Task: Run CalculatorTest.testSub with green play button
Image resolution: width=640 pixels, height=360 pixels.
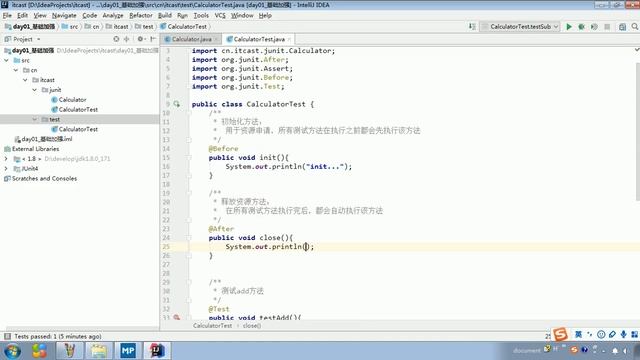Action: point(569,27)
